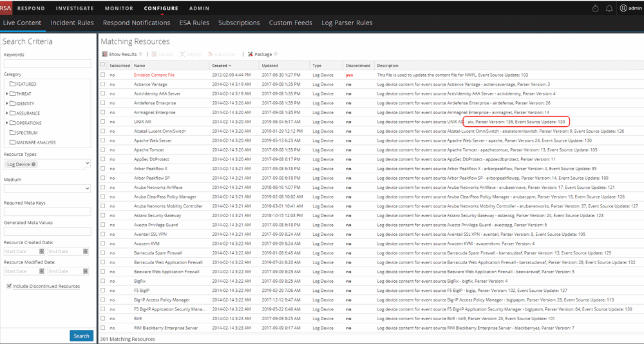Screen dimensions: 644x344
Task: Open the Medium dropdown
Action: tap(47, 189)
